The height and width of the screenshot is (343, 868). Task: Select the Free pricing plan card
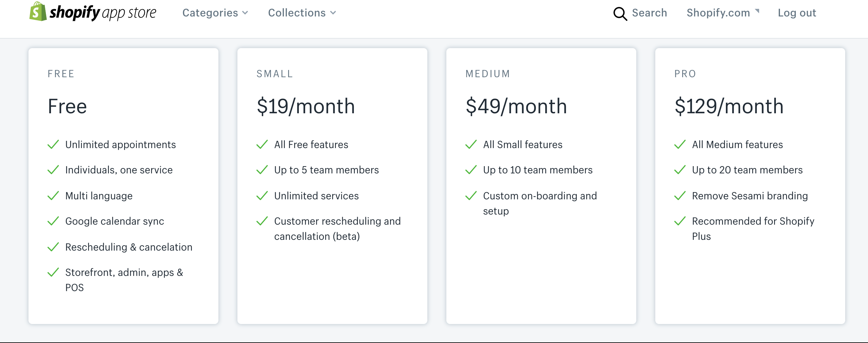pos(123,186)
